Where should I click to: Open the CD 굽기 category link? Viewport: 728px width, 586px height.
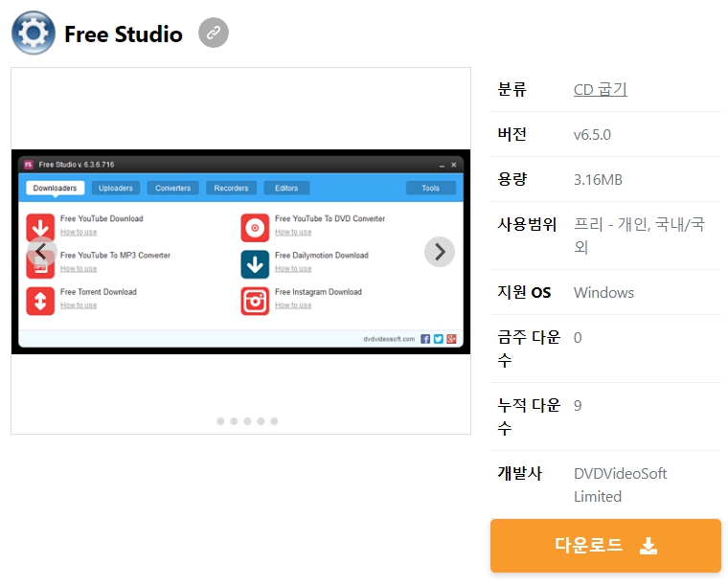601,89
